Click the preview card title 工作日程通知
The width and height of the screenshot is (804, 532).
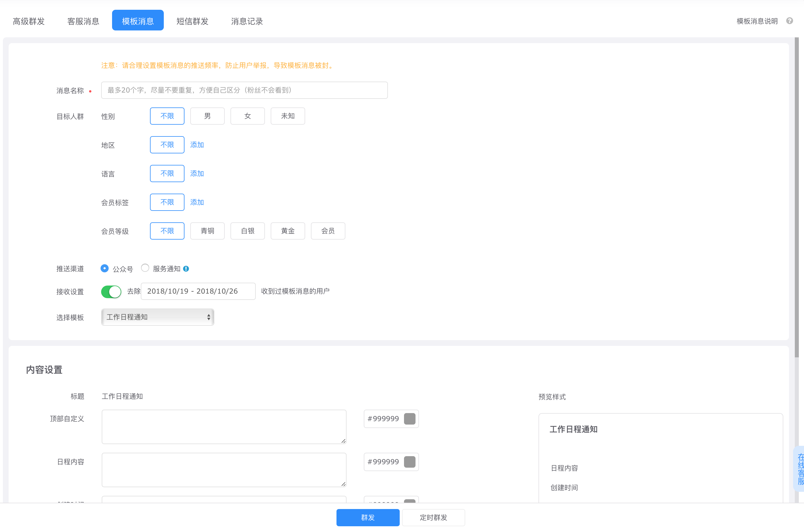click(x=574, y=429)
